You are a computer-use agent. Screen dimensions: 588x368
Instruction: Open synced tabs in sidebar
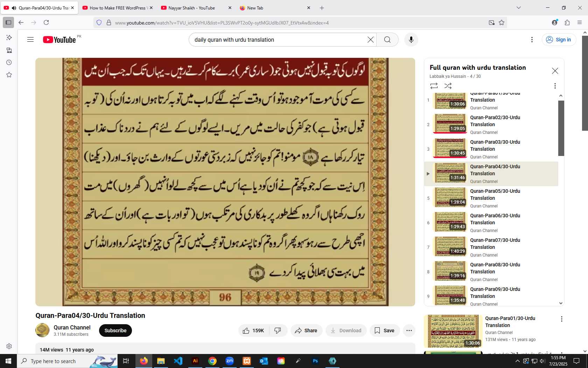click(9, 50)
